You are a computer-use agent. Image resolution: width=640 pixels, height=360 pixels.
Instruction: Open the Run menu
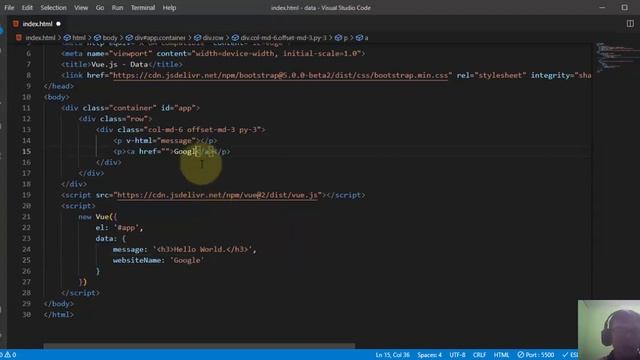click(117, 8)
